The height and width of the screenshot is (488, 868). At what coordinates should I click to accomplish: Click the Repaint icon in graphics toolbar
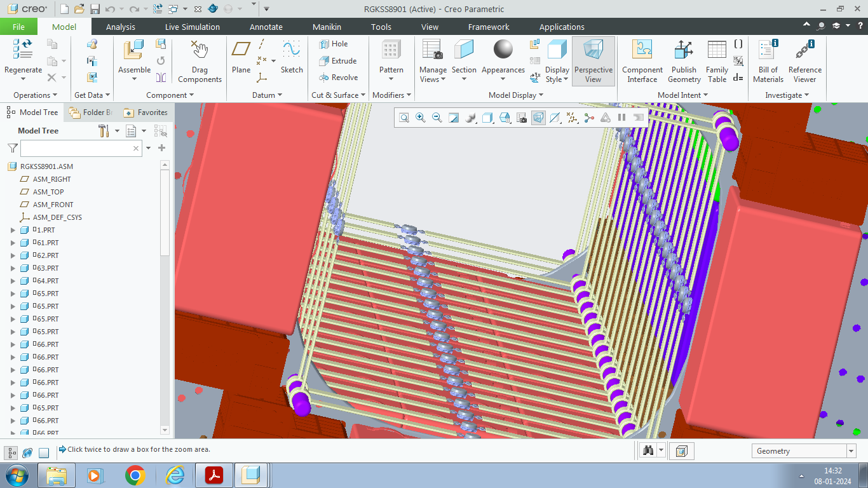(454, 118)
